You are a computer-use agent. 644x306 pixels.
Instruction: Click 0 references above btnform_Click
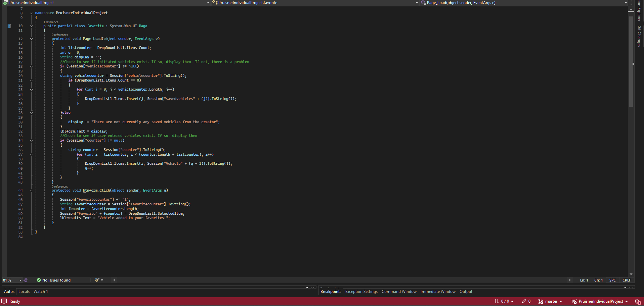pyautogui.click(x=60, y=187)
